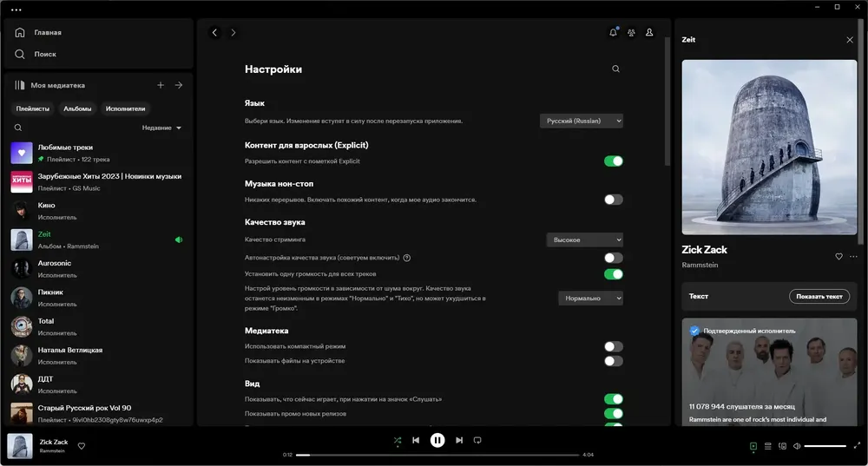Click help icon next to auto quality
868x466 pixels.
(x=407, y=258)
